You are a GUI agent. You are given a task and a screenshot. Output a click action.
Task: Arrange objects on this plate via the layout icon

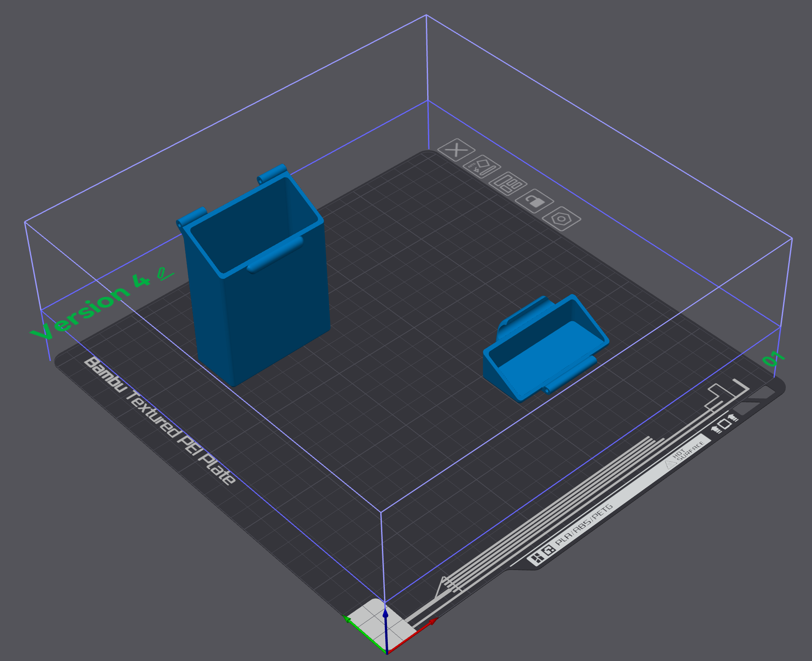click(x=508, y=184)
